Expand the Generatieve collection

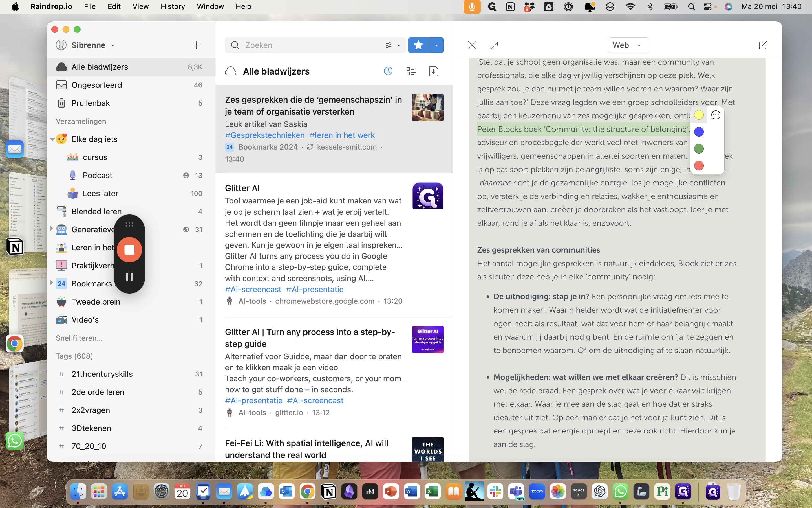(x=51, y=229)
